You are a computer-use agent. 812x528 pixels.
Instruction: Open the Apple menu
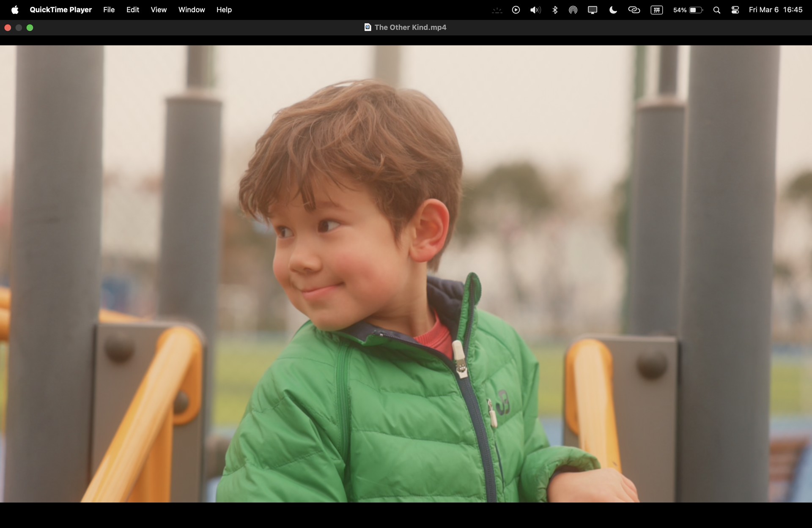point(15,10)
